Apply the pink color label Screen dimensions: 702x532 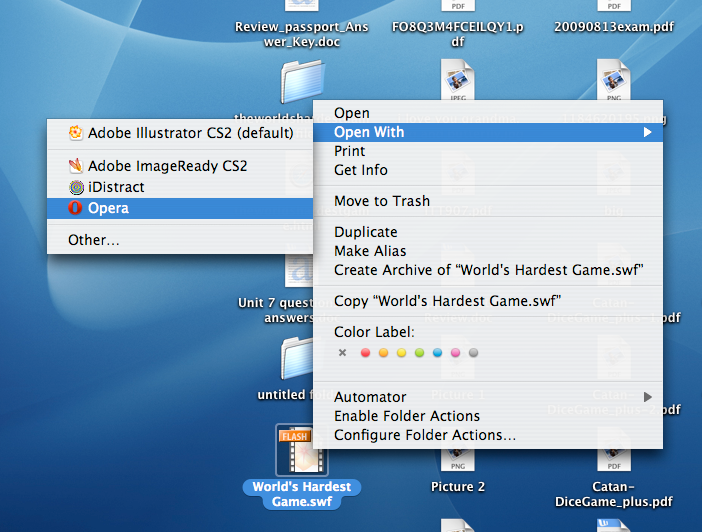click(455, 353)
